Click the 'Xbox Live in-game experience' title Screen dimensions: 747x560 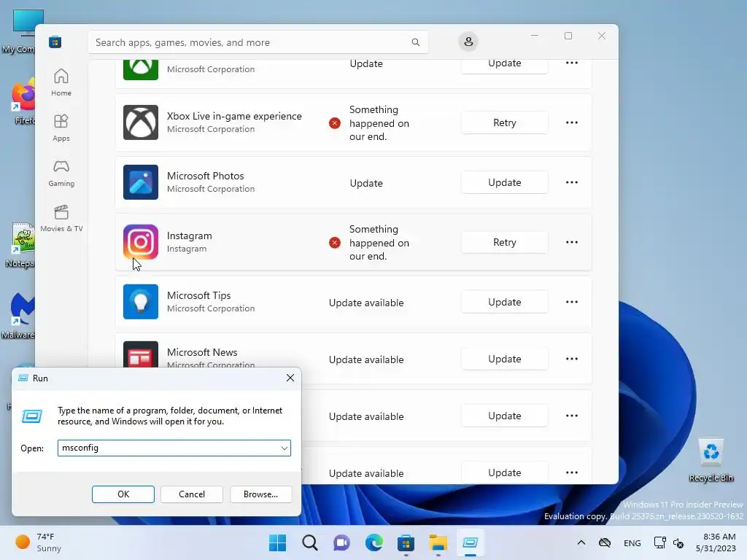[234, 116]
